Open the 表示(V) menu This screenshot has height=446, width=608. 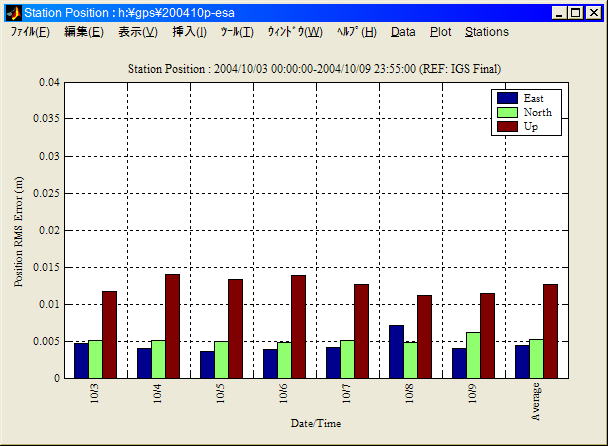[x=137, y=32]
